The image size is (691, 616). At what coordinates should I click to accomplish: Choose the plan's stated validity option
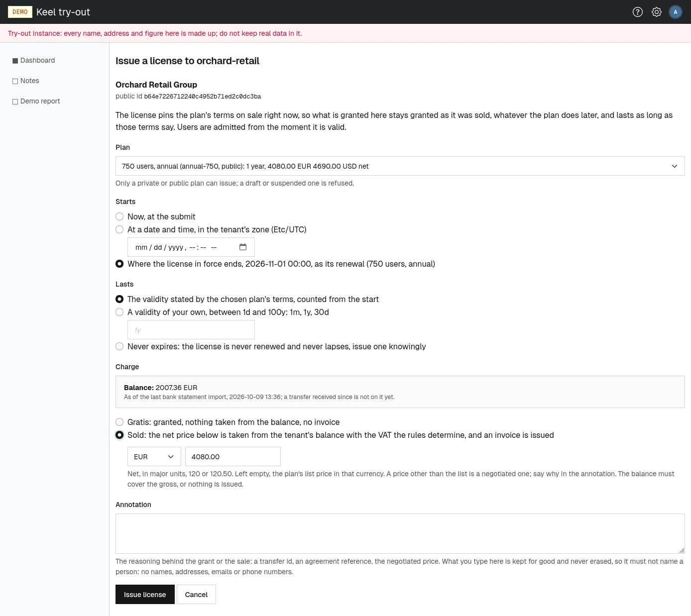(x=119, y=299)
